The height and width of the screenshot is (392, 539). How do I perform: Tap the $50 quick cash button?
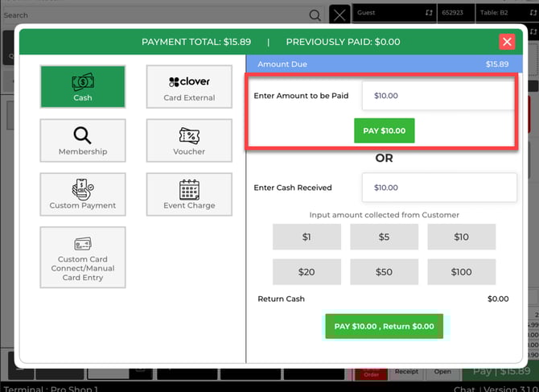tap(384, 272)
